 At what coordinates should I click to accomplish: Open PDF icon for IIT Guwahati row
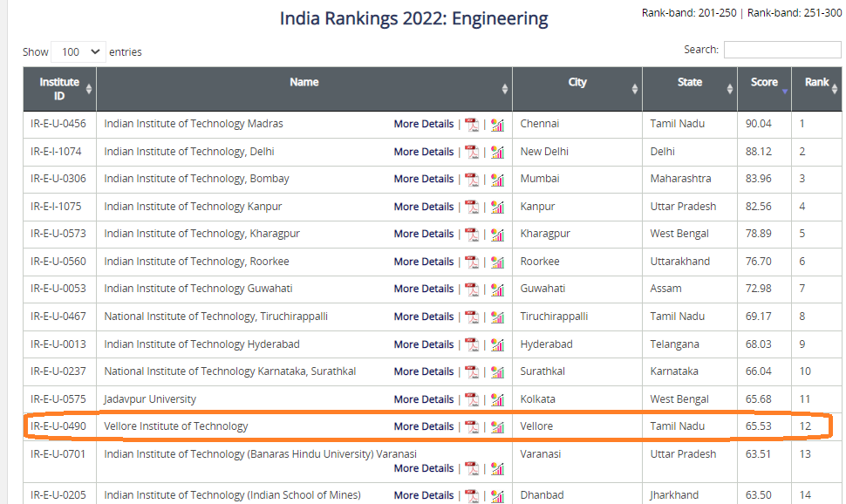(472, 289)
